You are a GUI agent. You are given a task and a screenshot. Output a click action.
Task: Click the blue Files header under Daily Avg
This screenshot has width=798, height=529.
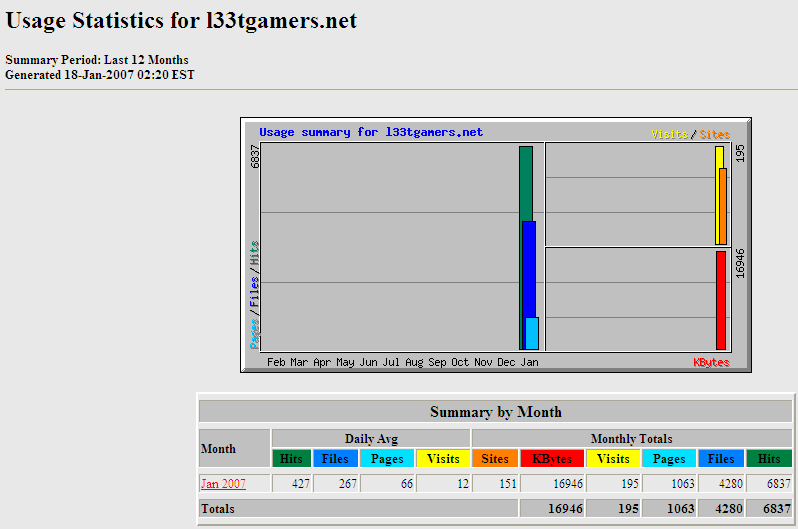click(335, 458)
